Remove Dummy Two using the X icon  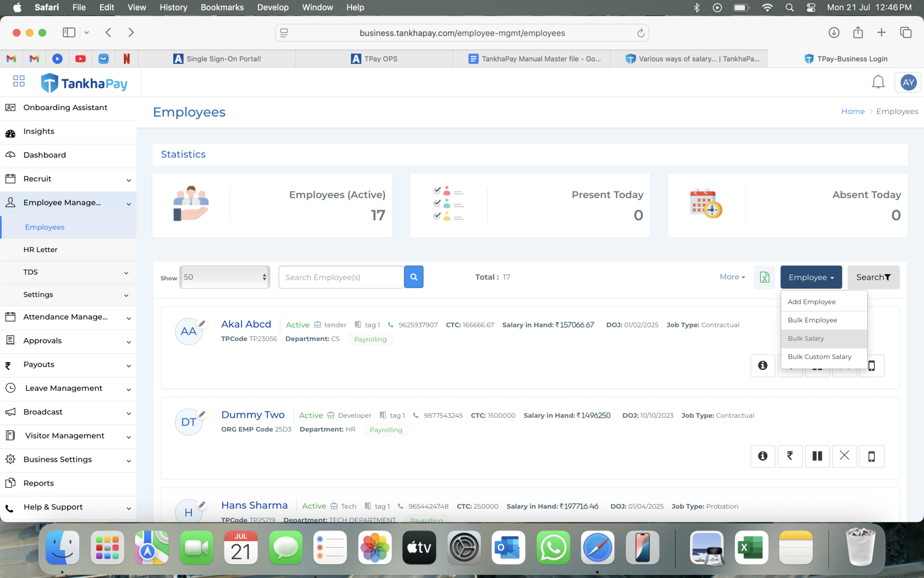point(844,456)
